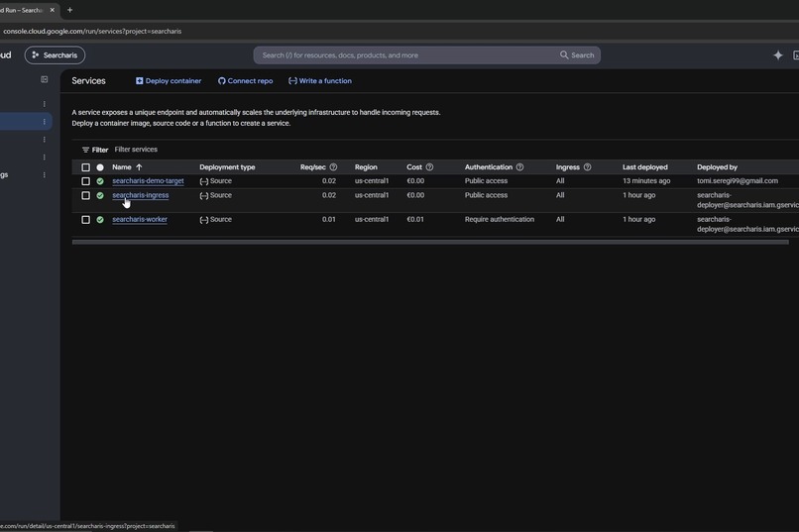Click the ascending sort arrow beside Name
799x532 pixels.
point(139,167)
